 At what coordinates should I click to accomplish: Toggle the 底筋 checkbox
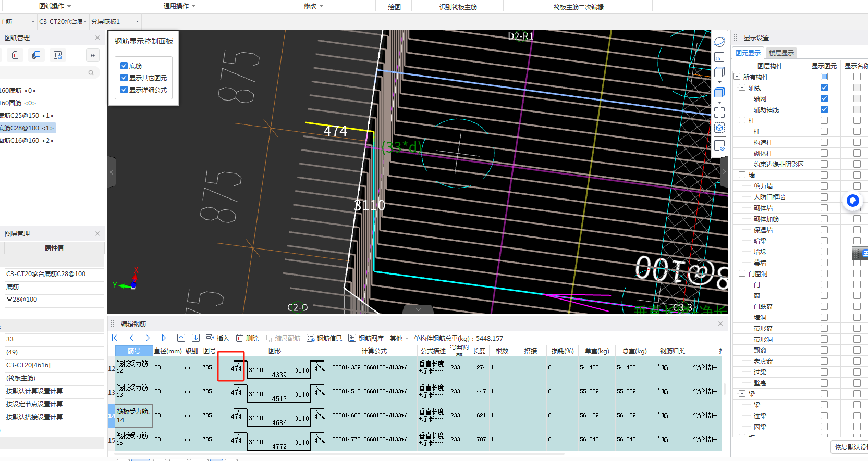click(x=124, y=66)
